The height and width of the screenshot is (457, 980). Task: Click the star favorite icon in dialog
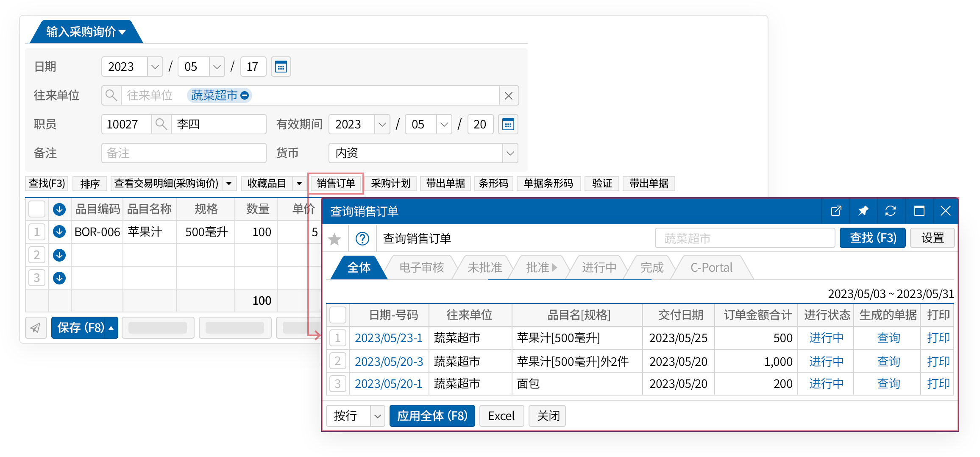pos(335,239)
